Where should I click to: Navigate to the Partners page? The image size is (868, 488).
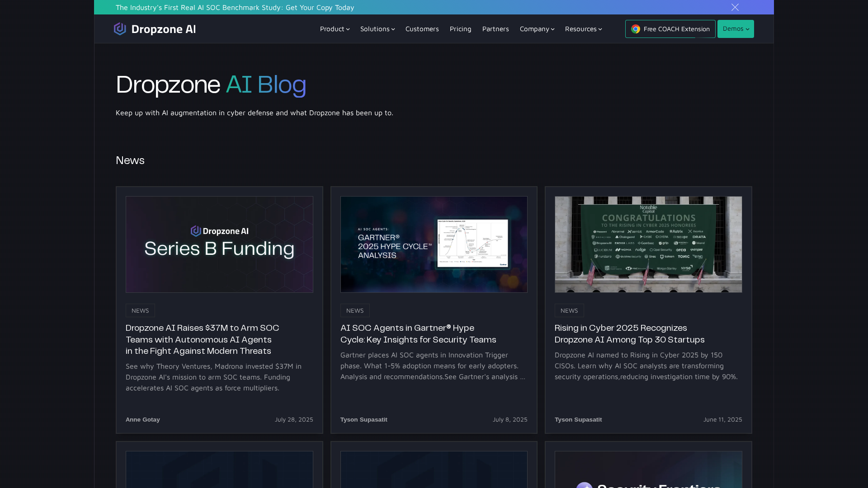point(495,29)
